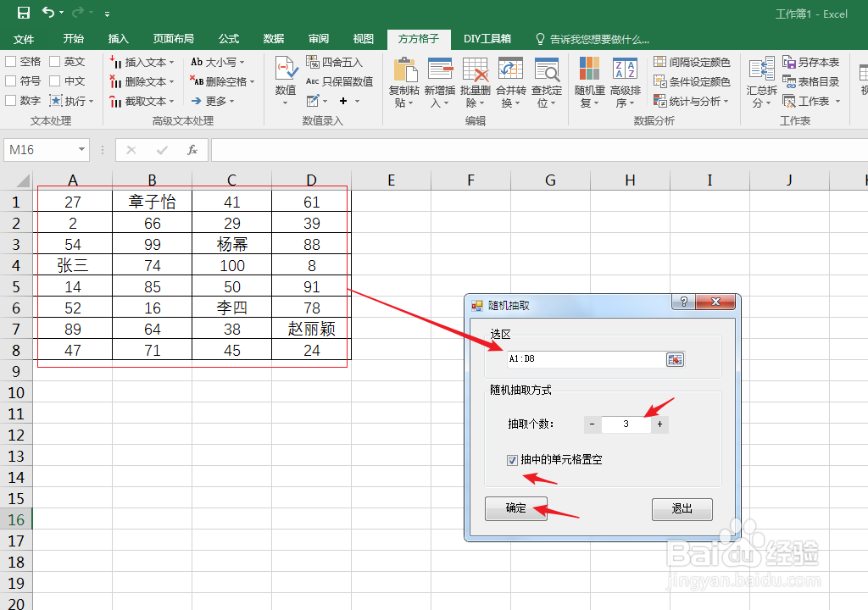Image resolution: width=868 pixels, height=610 pixels.
Task: Click the 选区 range input field
Action: click(587, 359)
